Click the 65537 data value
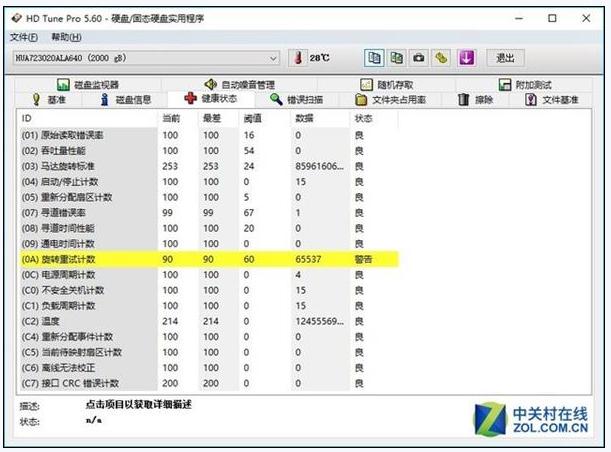 click(308, 259)
